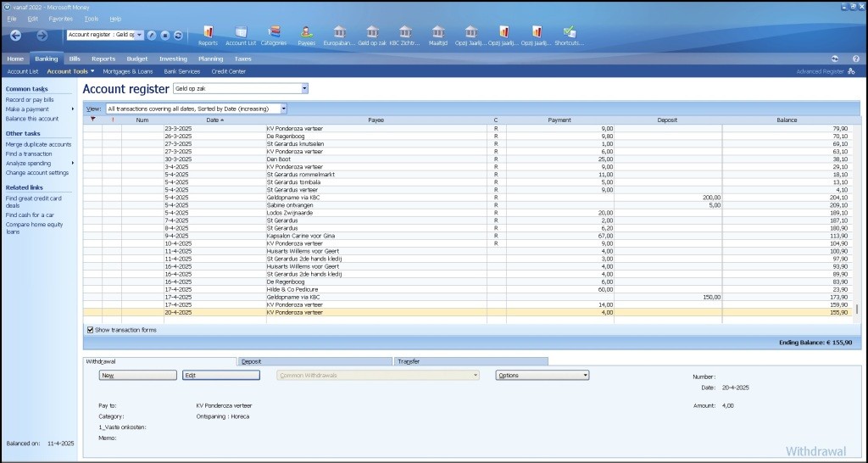Click the pencil edit icon beside address box

click(x=152, y=35)
